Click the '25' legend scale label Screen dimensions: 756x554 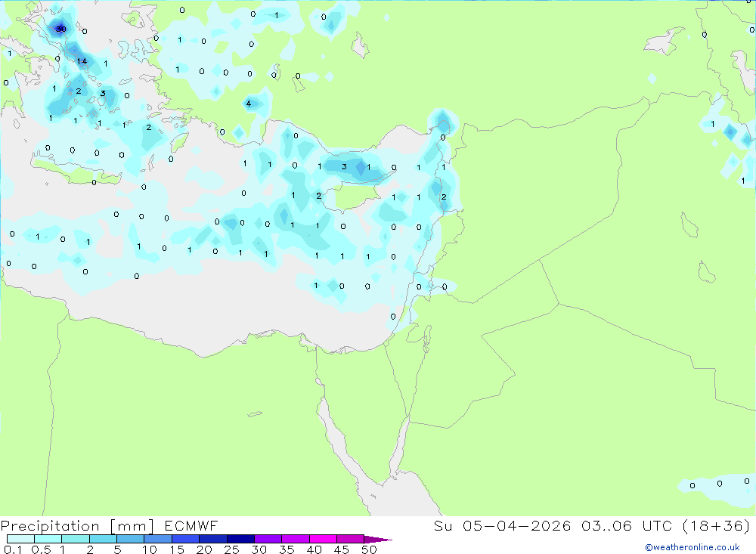click(x=231, y=549)
